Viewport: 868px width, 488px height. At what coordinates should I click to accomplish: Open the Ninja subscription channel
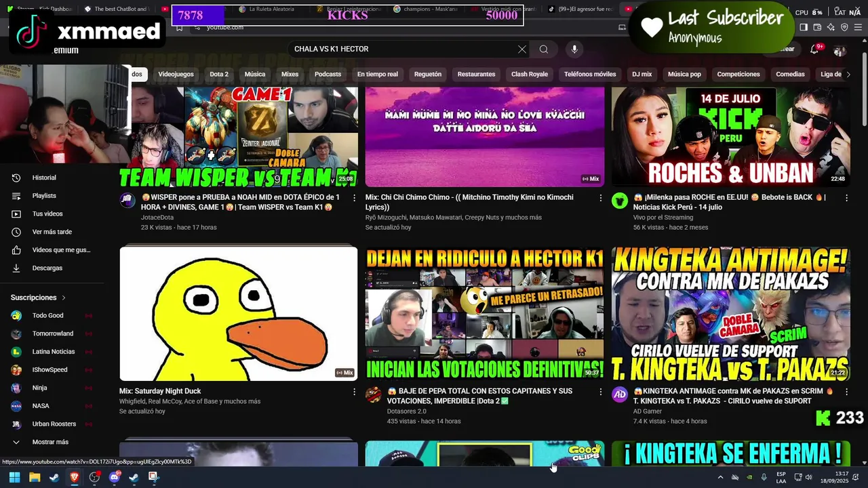pos(52,388)
